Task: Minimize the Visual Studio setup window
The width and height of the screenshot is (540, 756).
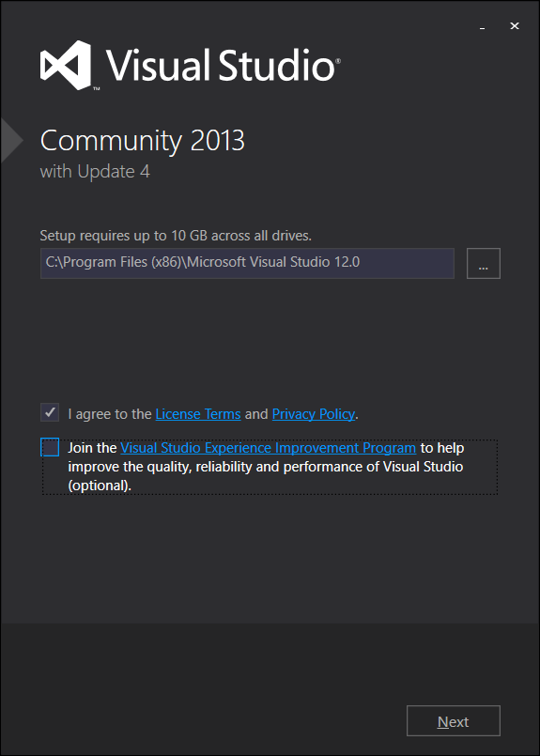Action: pyautogui.click(x=482, y=26)
